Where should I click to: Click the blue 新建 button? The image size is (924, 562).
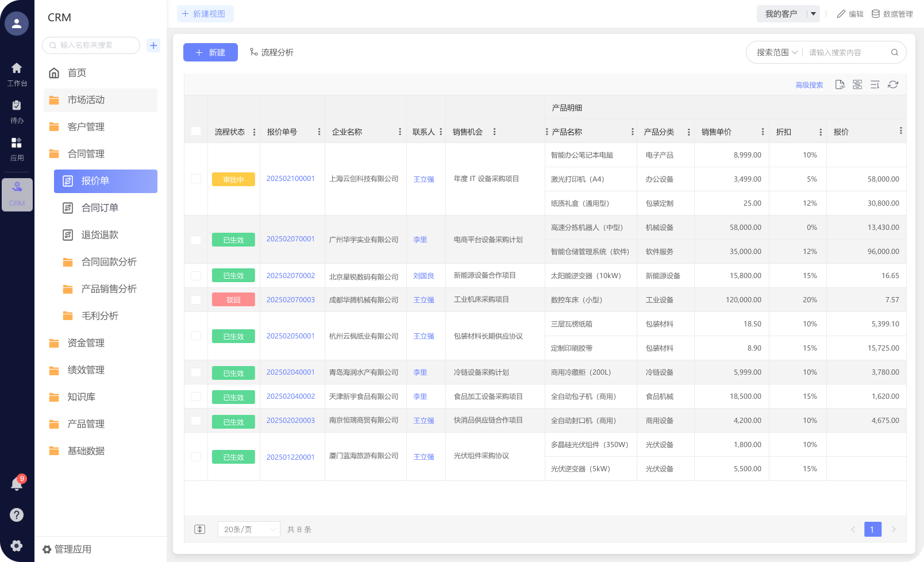210,52
